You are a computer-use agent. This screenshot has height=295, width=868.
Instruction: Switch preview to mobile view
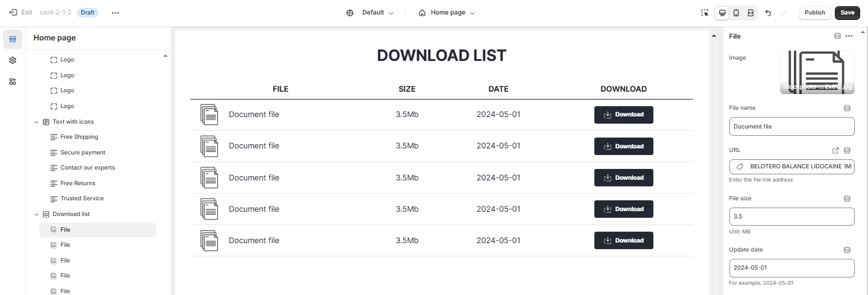click(736, 13)
